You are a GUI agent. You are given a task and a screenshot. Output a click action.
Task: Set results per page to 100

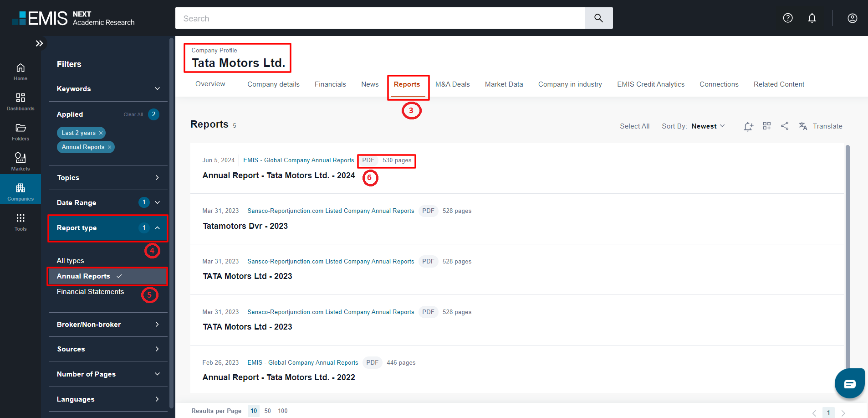click(283, 411)
